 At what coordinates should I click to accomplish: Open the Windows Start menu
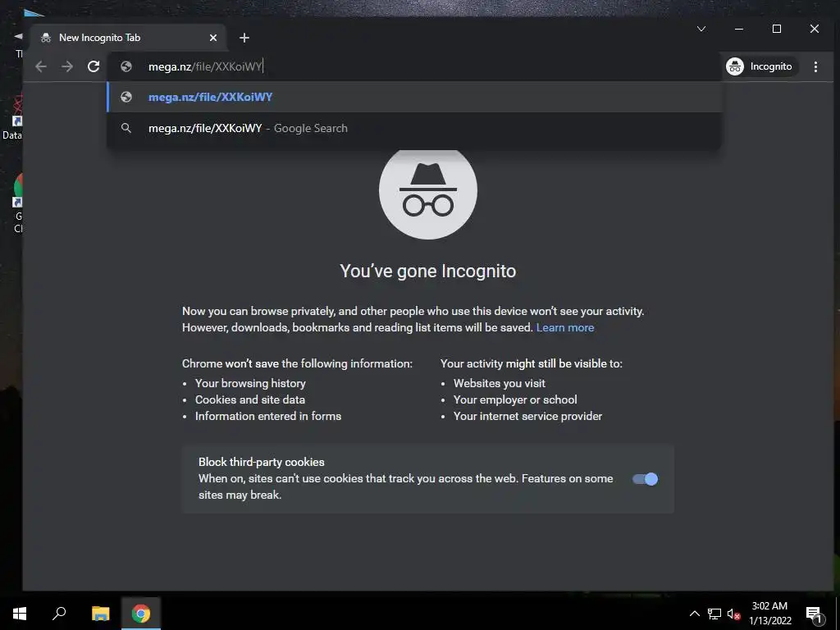pyautogui.click(x=20, y=614)
